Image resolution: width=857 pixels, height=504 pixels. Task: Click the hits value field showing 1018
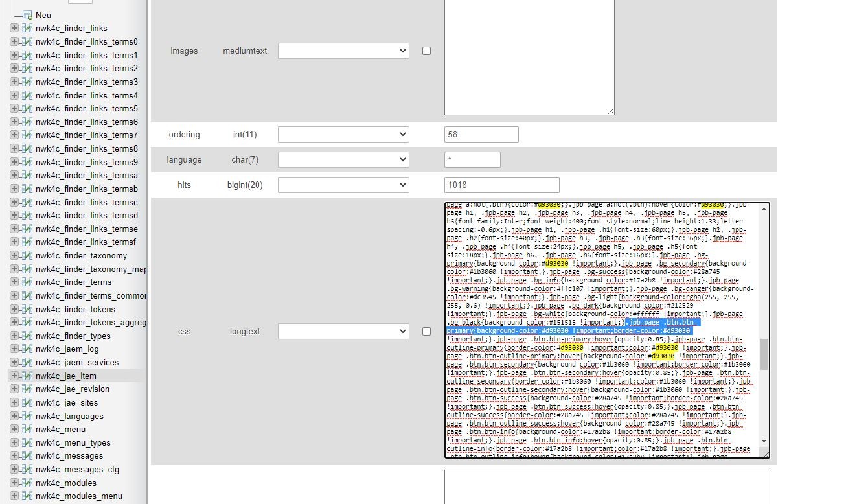pyautogui.click(x=501, y=185)
